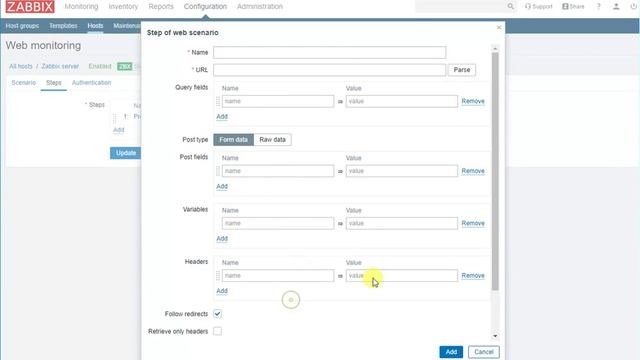The width and height of the screenshot is (640, 360).
Task: Open the Administration menu
Action: pyautogui.click(x=260, y=7)
